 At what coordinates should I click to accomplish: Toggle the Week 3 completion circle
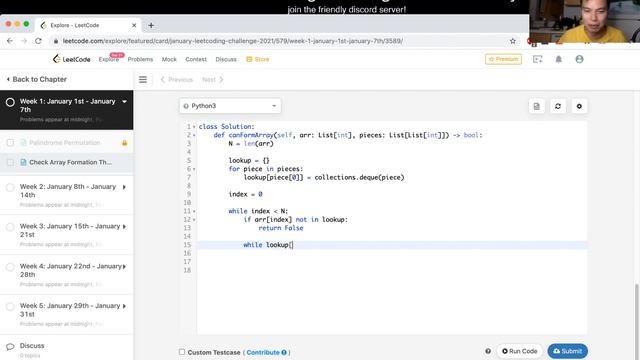[x=10, y=227]
